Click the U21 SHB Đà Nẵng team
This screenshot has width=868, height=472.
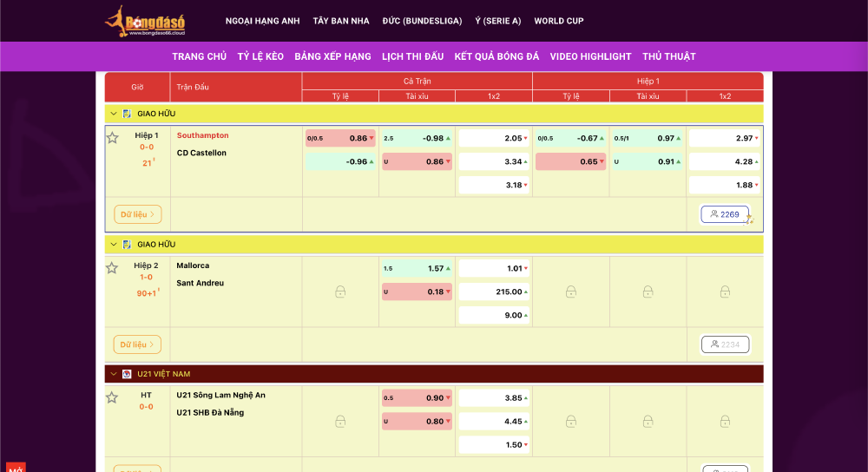coord(210,412)
